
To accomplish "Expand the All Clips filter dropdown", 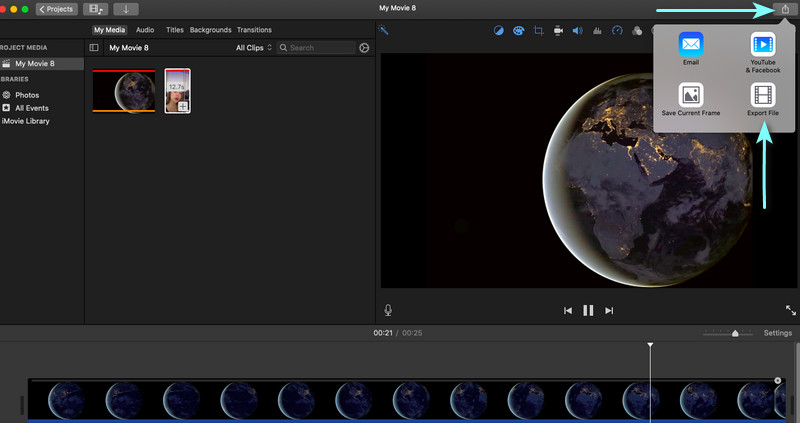I will [254, 47].
